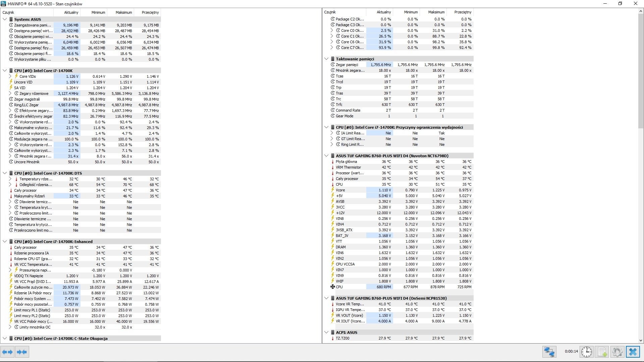Expand the Core C6 occupancy row
644x362 pixels.
pyautogui.click(x=332, y=42)
